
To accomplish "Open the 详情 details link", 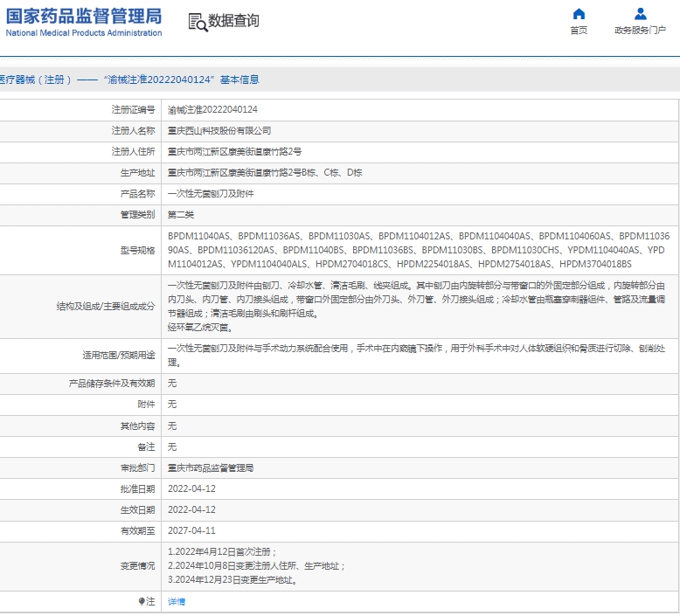I will 177,601.
